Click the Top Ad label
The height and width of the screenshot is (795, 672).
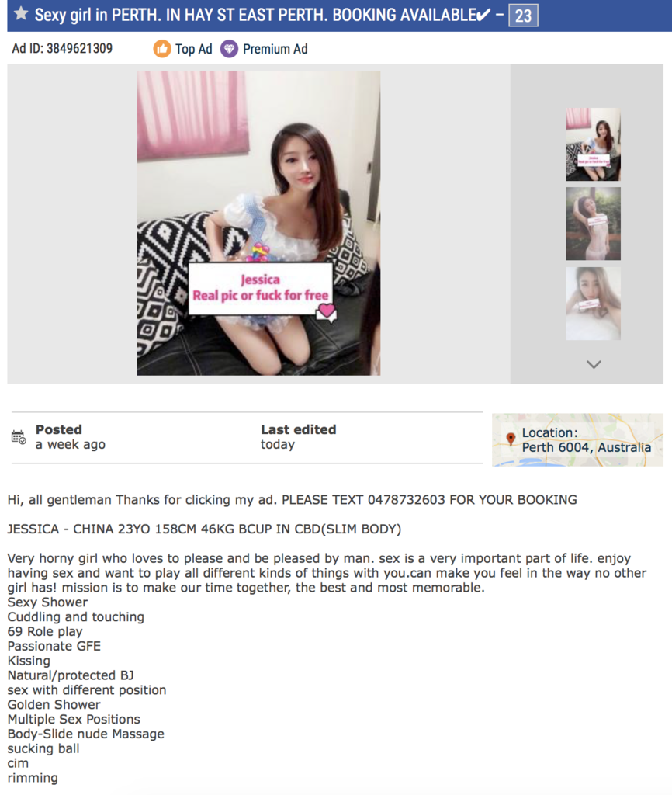(x=193, y=49)
